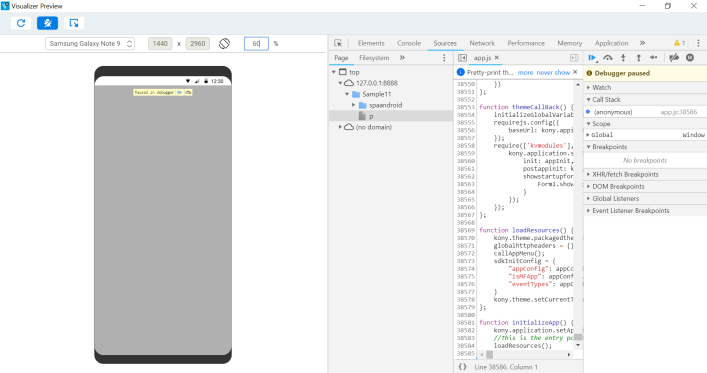707x373 pixels.
Task: Open DevTools customize menu
Action: point(698,43)
